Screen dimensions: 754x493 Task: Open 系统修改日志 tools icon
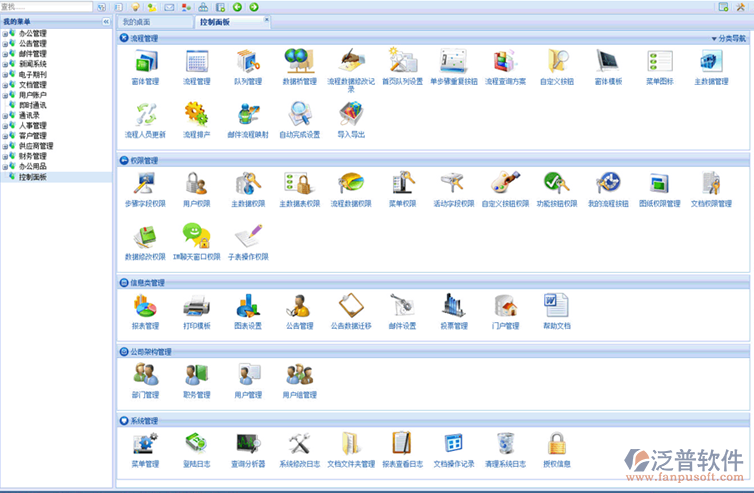300,443
